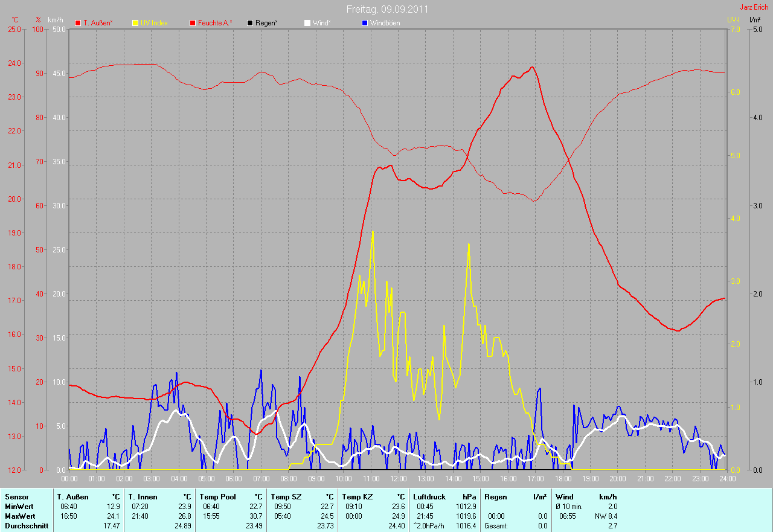Click the 'Luftdruck' column header
The width and height of the screenshot is (773, 532).
point(429,497)
